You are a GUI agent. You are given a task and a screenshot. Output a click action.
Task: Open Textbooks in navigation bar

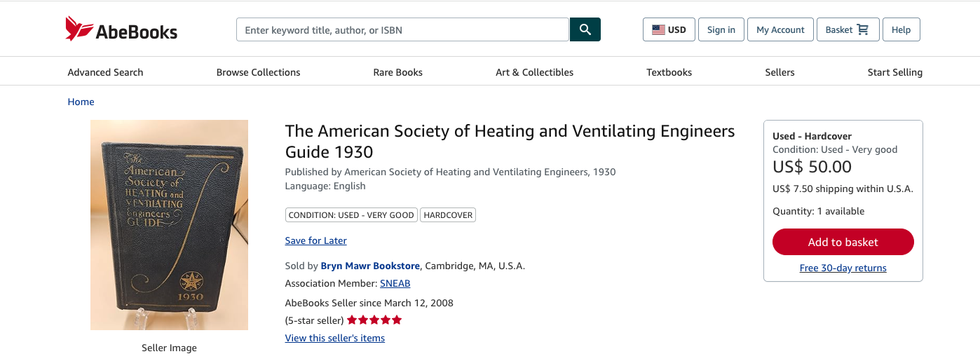(669, 72)
